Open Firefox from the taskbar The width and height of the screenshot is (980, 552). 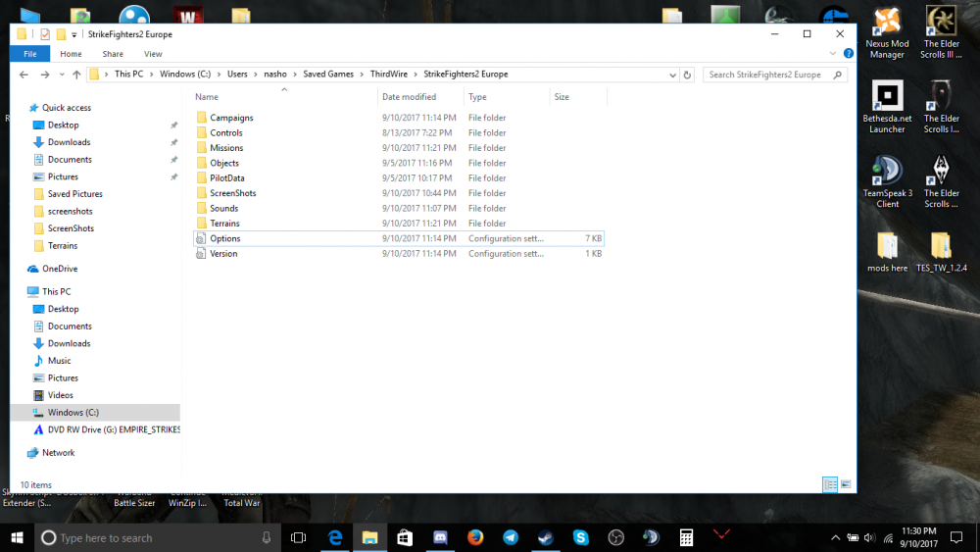[475, 537]
